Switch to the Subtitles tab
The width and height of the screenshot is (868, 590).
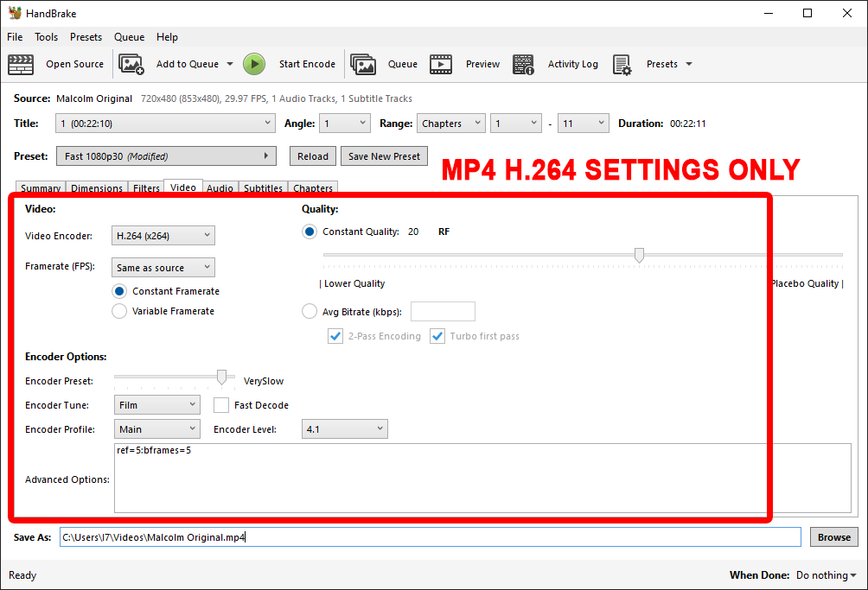[x=263, y=188]
